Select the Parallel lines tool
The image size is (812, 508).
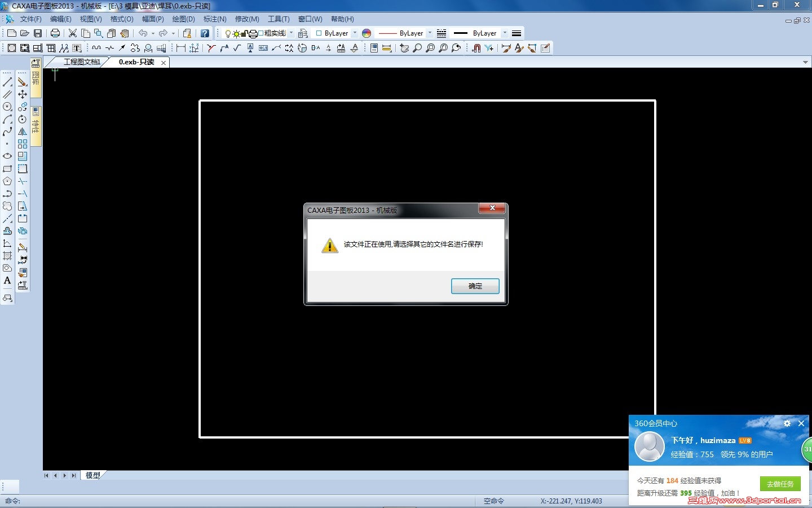pos(7,95)
